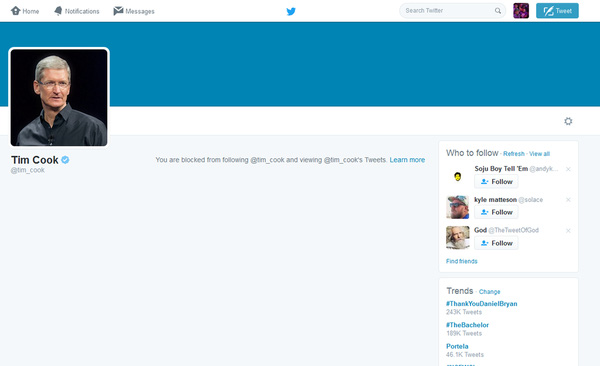Go to Home tab
Image resolution: width=600 pixels, height=366 pixels.
click(x=25, y=11)
